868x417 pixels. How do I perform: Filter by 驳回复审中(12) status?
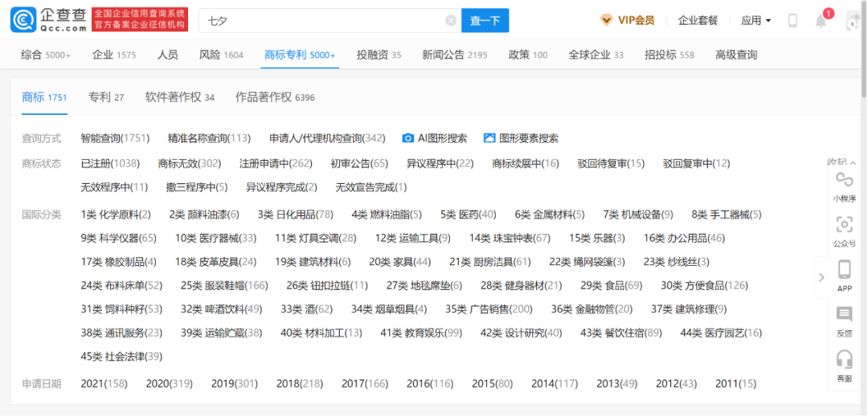[x=696, y=164]
